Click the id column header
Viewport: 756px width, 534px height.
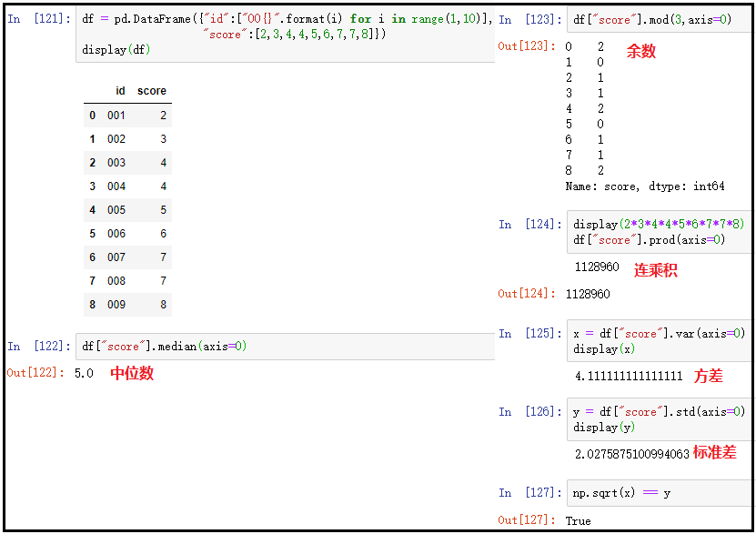tap(121, 90)
